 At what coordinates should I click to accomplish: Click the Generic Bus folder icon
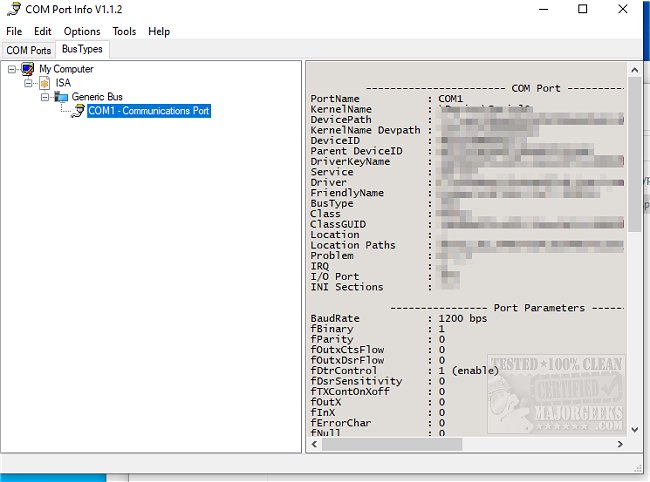[61, 97]
